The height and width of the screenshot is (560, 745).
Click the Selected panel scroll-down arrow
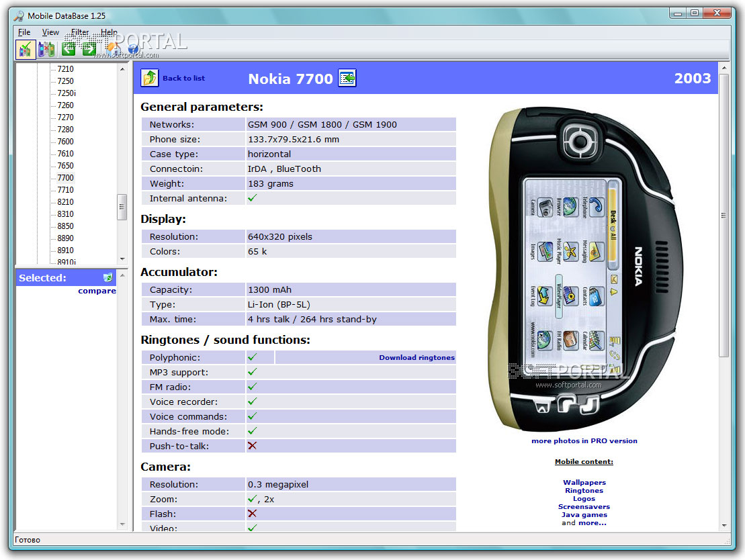[x=122, y=524]
